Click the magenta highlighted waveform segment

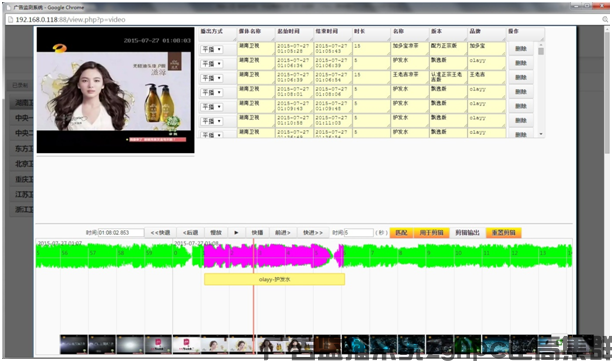point(267,256)
